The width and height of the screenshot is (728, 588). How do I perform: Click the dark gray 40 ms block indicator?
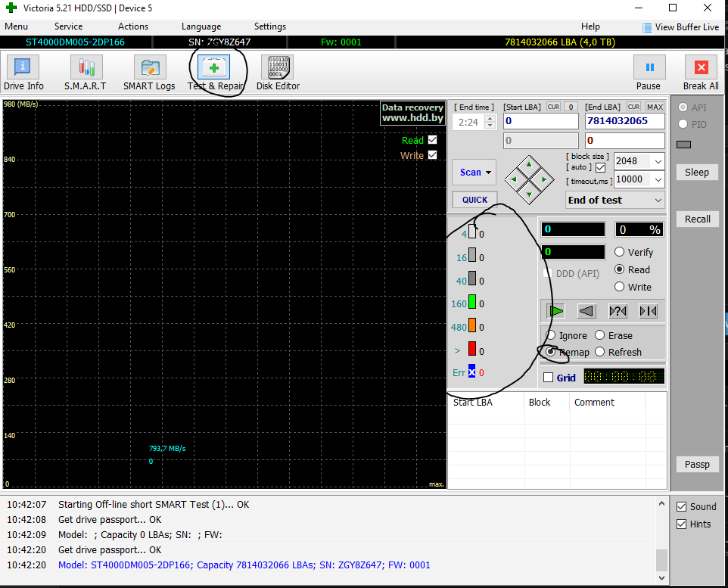coord(472,278)
